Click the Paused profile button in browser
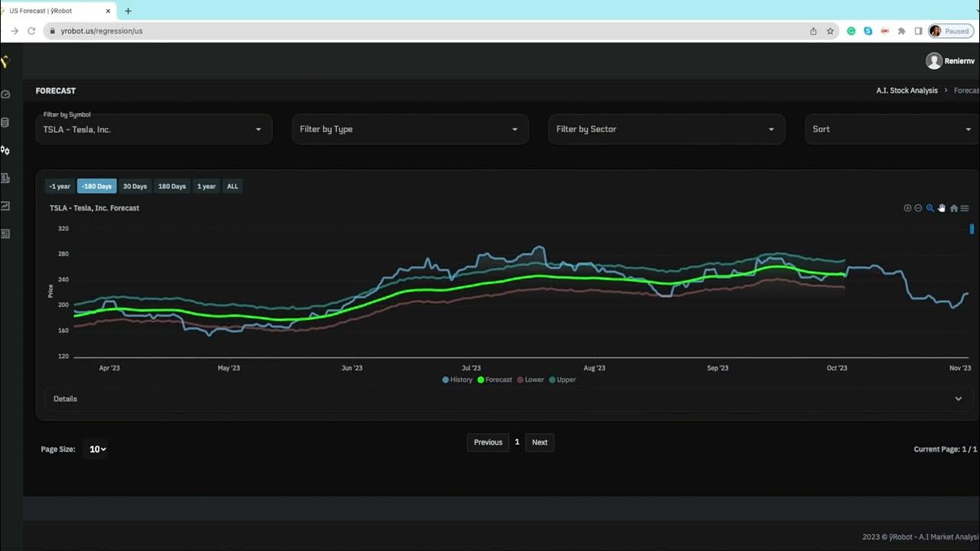 (x=951, y=31)
